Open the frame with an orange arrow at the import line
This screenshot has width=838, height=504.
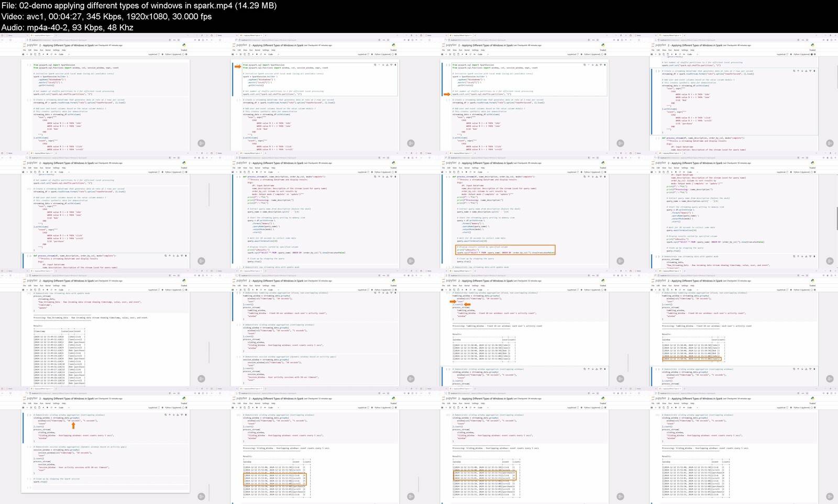click(x=314, y=92)
